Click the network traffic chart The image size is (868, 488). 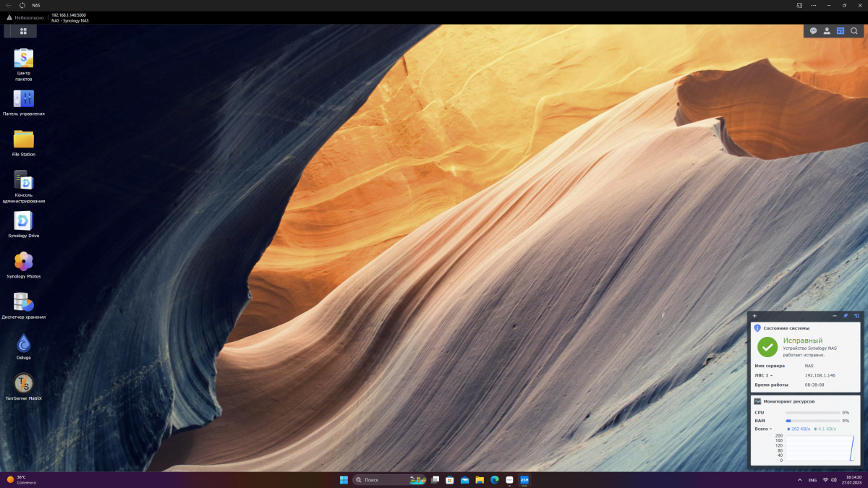click(x=819, y=448)
